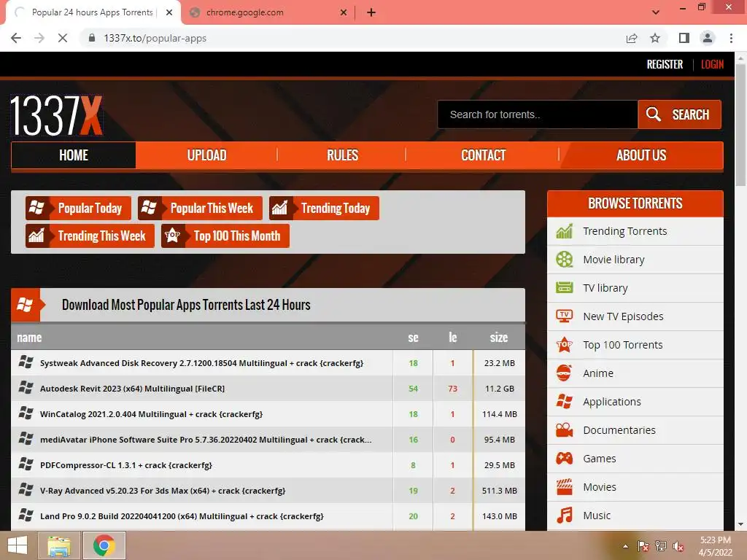Click the Movie library film reel icon
Image resolution: width=747 pixels, height=560 pixels.
pyautogui.click(x=564, y=260)
